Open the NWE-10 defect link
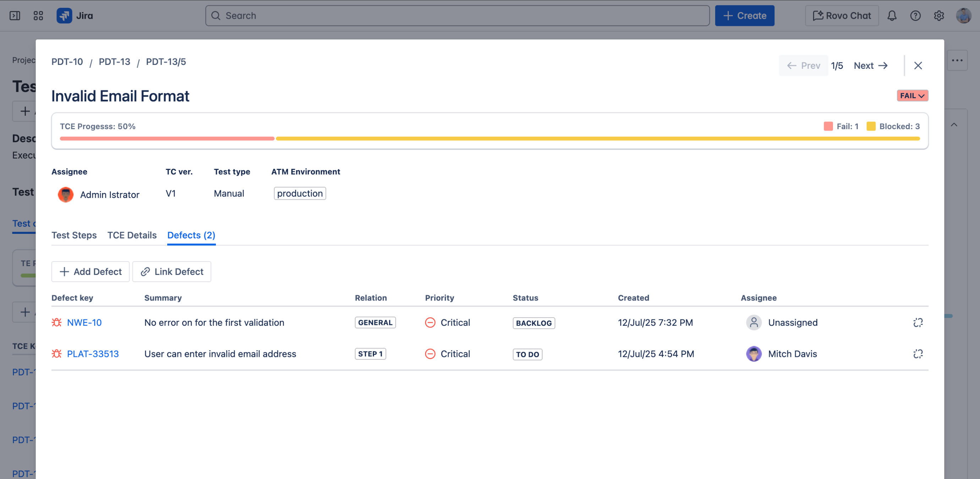This screenshot has height=479, width=980. [85, 323]
